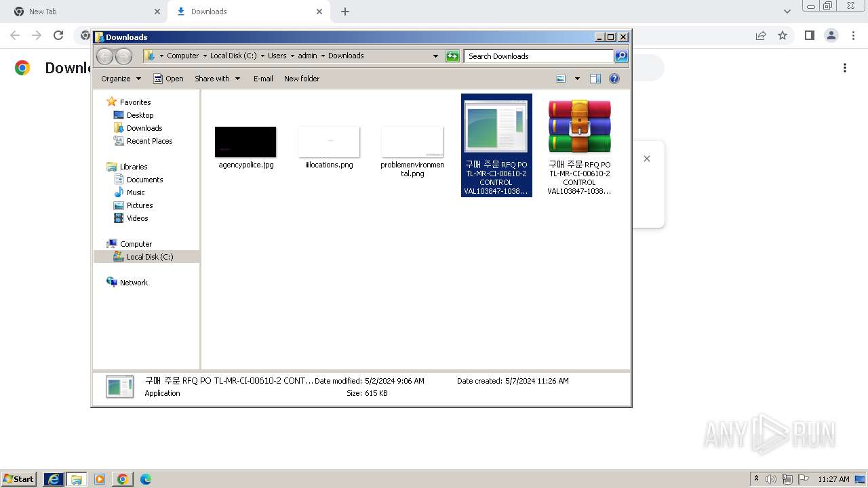Select Network in the navigation pane
This screenshot has height=488, width=868.
tap(134, 283)
